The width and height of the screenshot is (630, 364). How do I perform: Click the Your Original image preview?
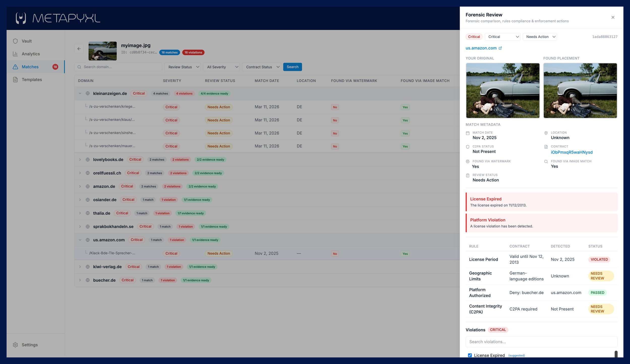point(502,90)
